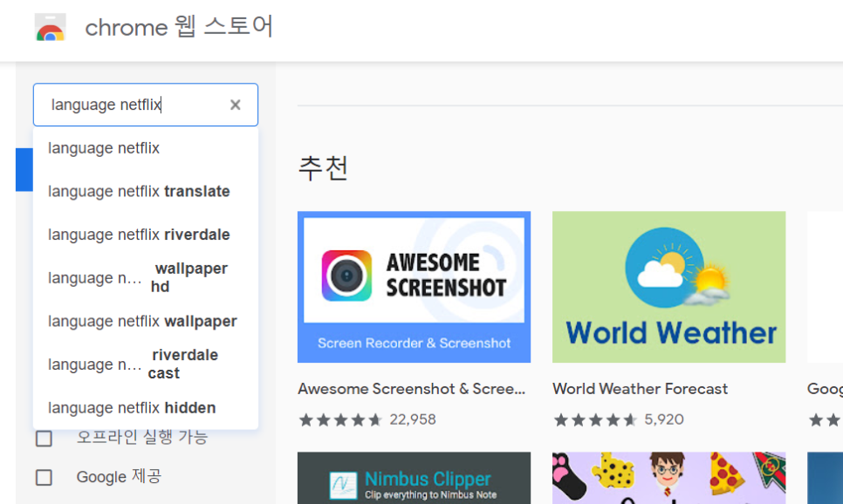Open the World Weather banner thumbnail
Image resolution: width=843 pixels, height=504 pixels.
pyautogui.click(x=668, y=287)
